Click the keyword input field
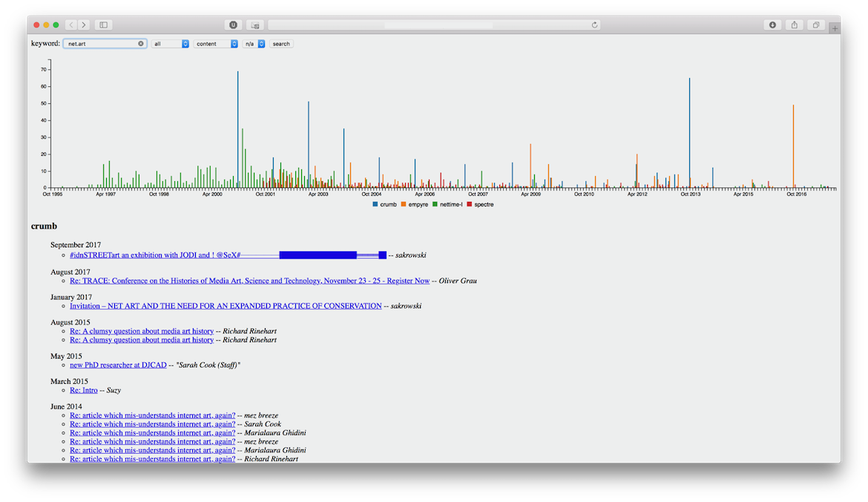Screen dimensions: 868x502 tap(100, 44)
